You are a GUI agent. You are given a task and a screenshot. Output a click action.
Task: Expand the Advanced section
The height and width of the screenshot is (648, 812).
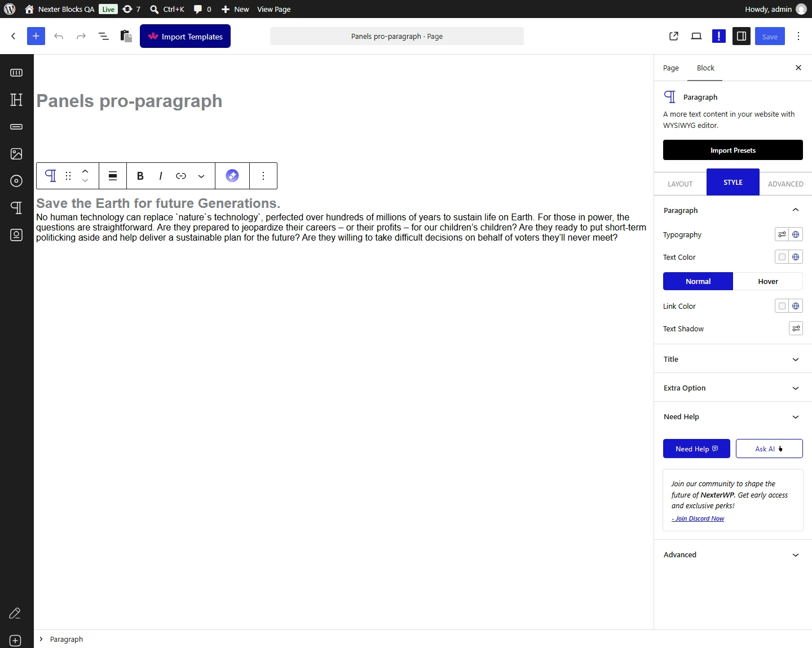coord(796,555)
